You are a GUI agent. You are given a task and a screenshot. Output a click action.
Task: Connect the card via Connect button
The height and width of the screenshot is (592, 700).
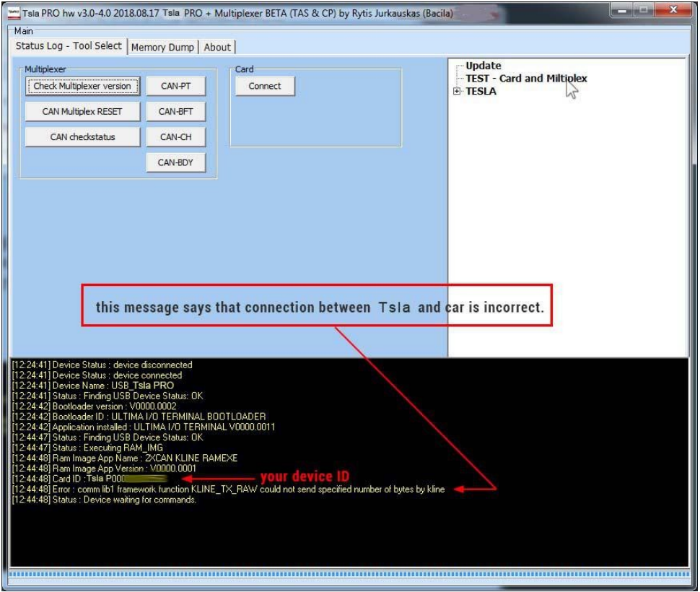click(x=265, y=86)
